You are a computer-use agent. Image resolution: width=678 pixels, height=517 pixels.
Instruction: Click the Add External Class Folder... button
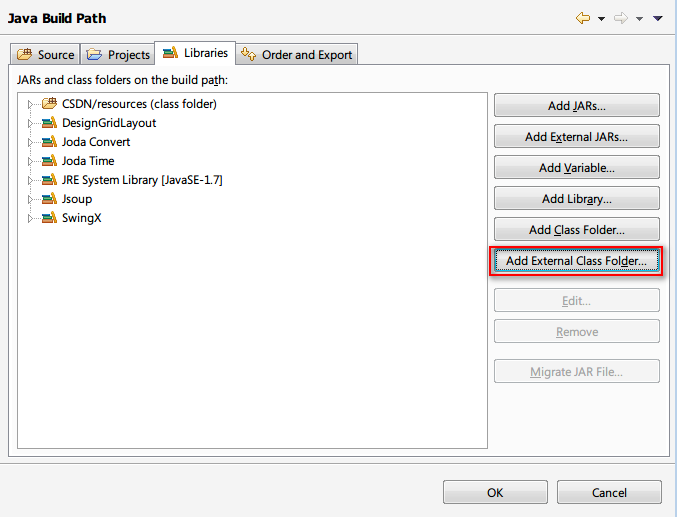point(577,261)
